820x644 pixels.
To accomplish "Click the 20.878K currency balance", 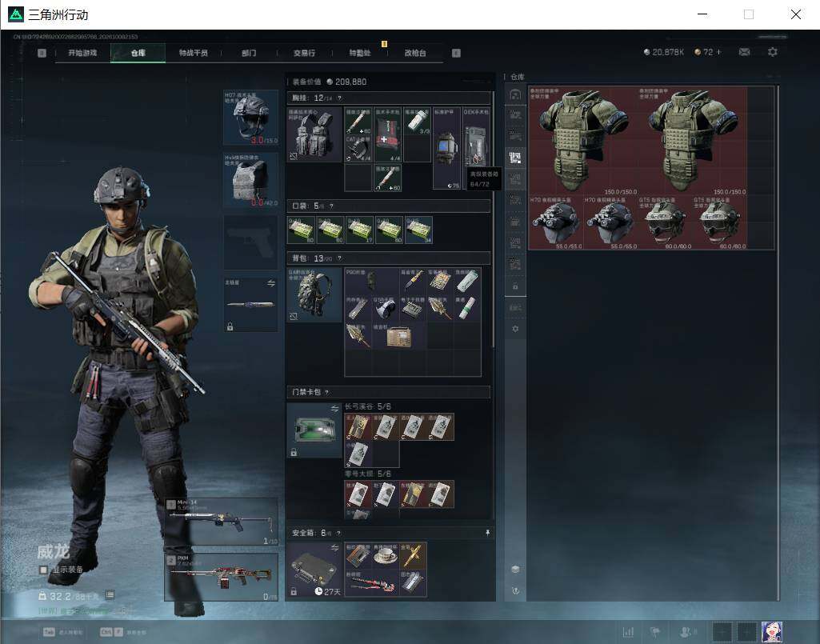I will 664,52.
